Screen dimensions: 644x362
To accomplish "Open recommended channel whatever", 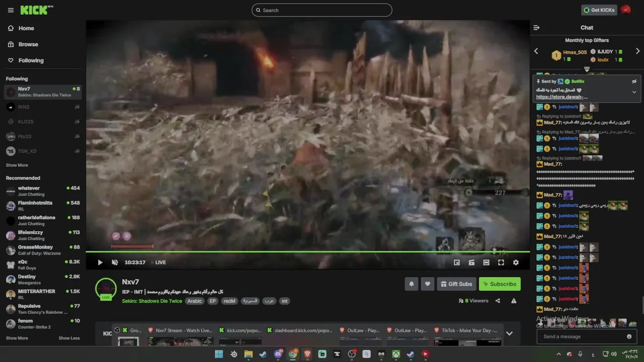I will (43, 191).
